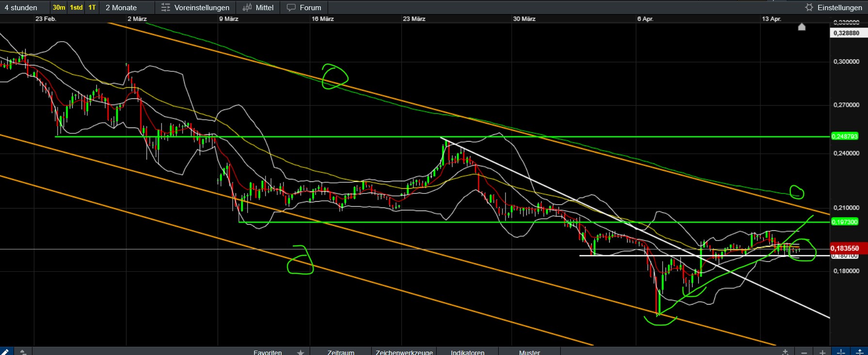This screenshot has width=868, height=355.
Task: Open the Muster tab
Action: pyautogui.click(x=529, y=353)
